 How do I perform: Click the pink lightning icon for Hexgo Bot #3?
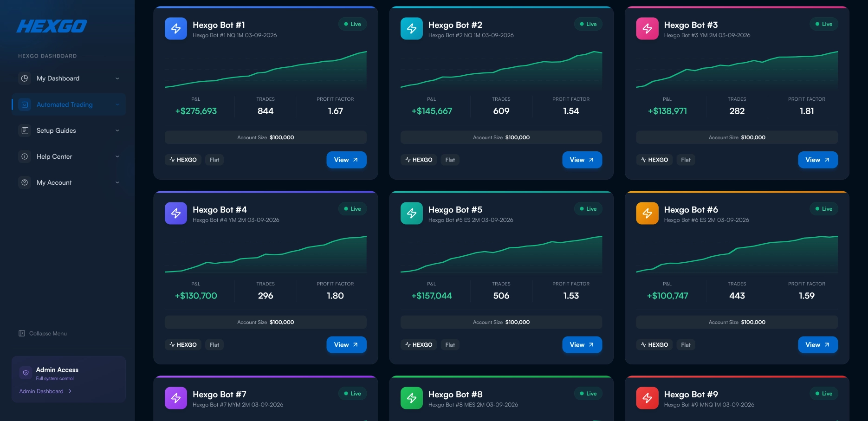647,29
